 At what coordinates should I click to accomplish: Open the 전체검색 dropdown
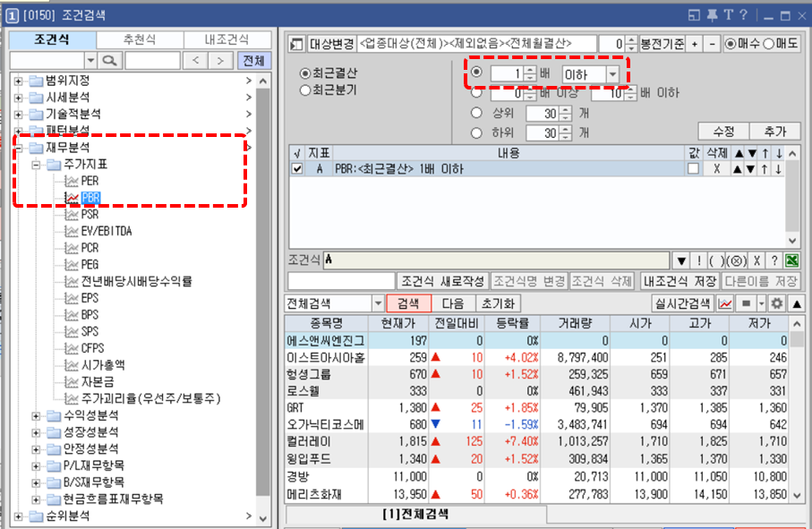(x=378, y=303)
